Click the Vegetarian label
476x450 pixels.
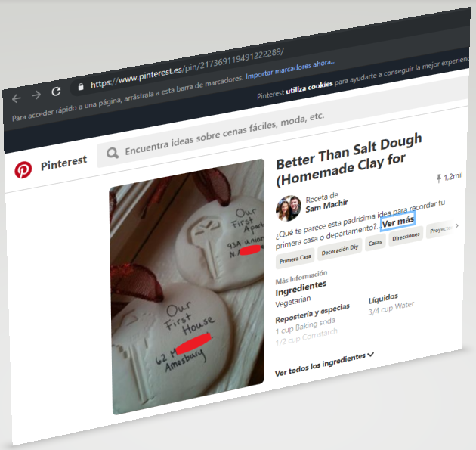(x=293, y=302)
